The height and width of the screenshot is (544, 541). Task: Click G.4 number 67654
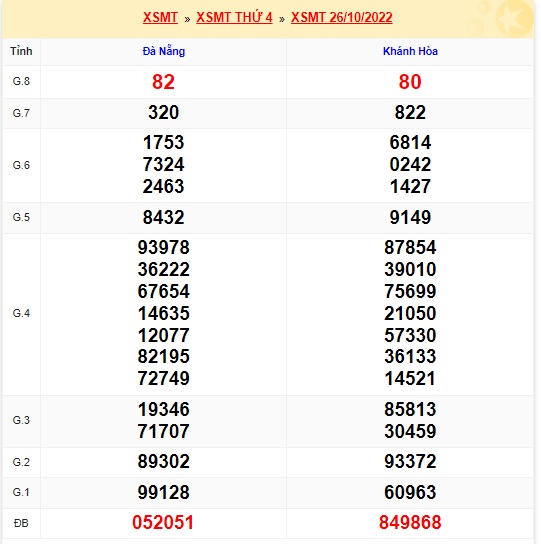163,291
